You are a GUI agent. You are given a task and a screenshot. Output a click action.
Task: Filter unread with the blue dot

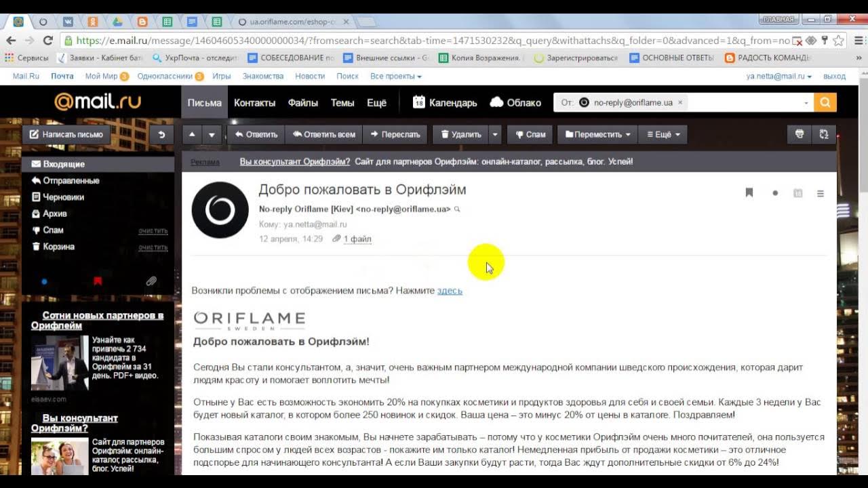[44, 281]
